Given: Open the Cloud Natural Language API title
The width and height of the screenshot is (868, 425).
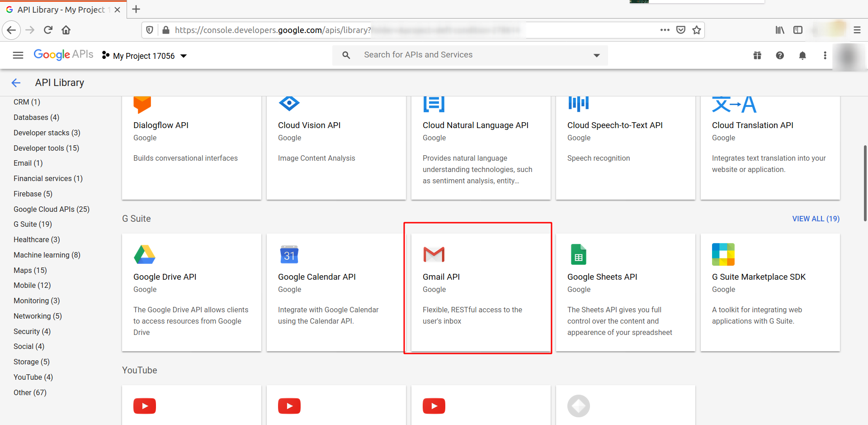Looking at the screenshot, I should (x=476, y=125).
